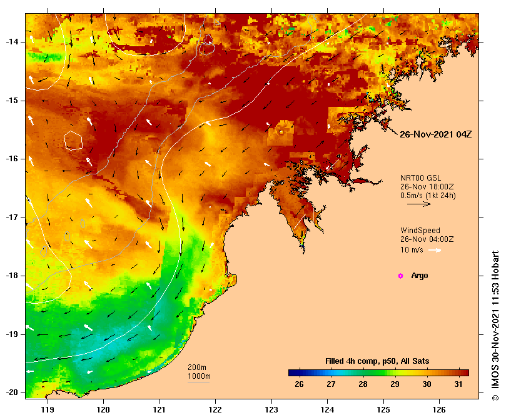
Task: Click the sea temperature color bar
Action: pos(378,373)
